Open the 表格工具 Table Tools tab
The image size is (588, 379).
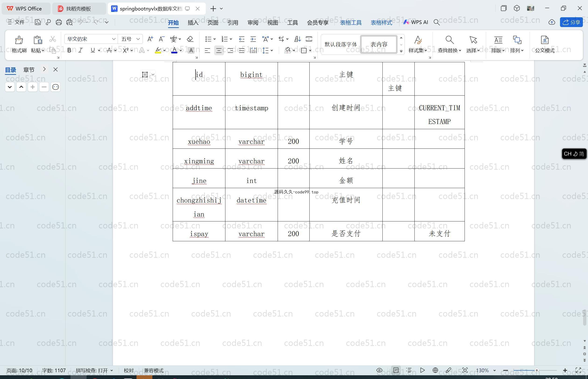pyautogui.click(x=351, y=23)
